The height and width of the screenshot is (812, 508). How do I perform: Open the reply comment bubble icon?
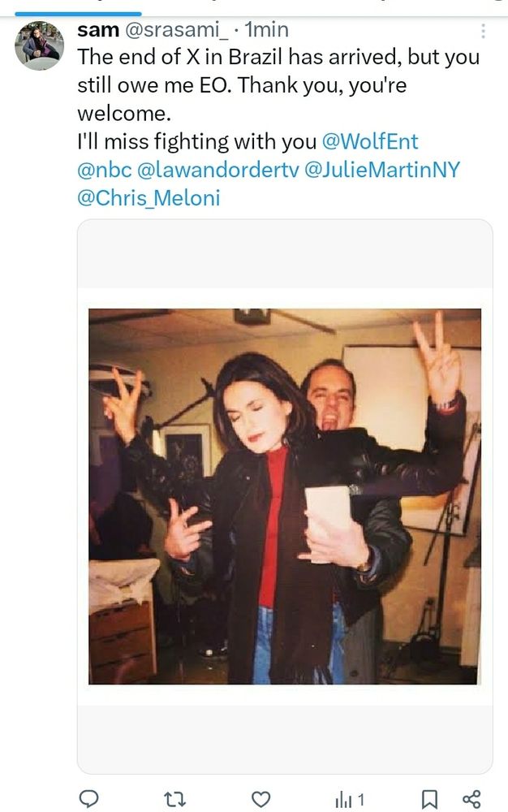coord(88,798)
